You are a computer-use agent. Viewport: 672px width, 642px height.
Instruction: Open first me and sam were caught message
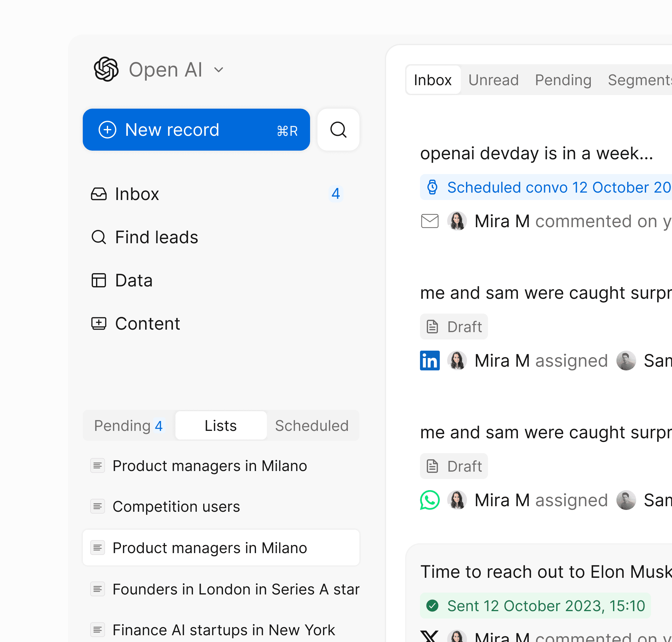point(546,293)
